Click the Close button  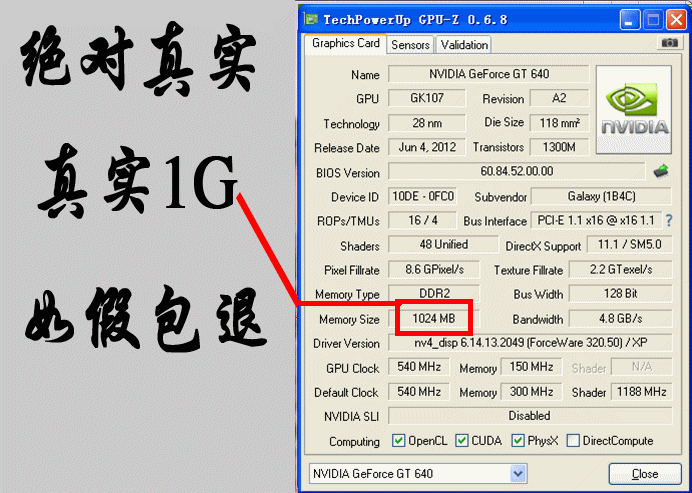pos(645,474)
